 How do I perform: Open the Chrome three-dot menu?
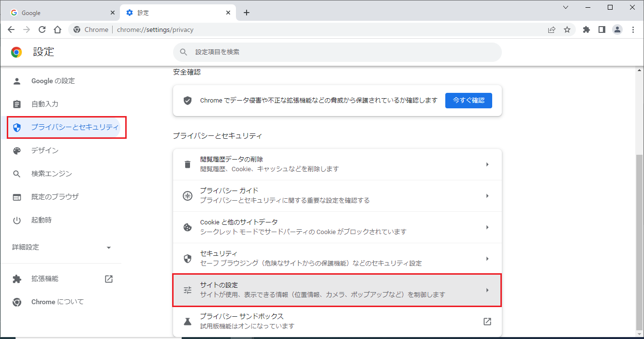633,29
